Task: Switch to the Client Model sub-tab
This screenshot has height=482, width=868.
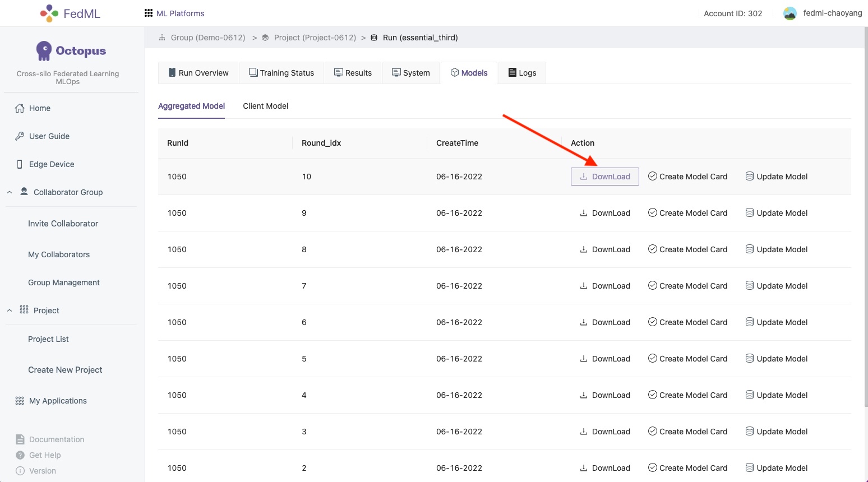Action: coord(265,106)
